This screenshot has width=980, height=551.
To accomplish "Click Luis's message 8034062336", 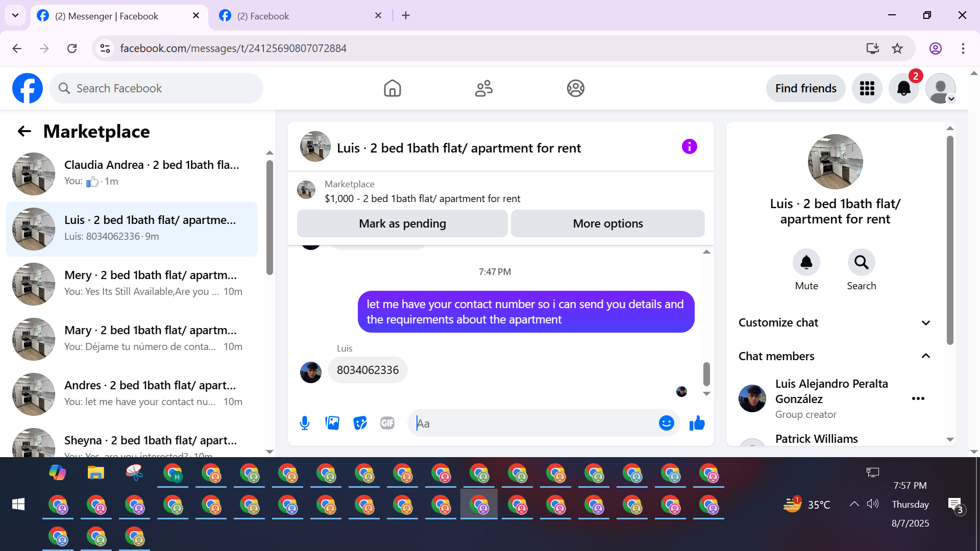I will coord(367,370).
